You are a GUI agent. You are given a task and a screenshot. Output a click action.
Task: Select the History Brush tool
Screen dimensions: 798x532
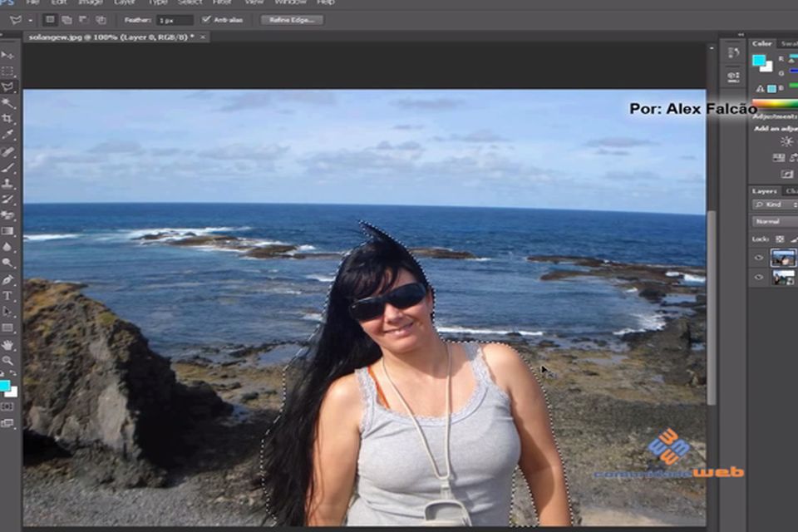(x=7, y=199)
